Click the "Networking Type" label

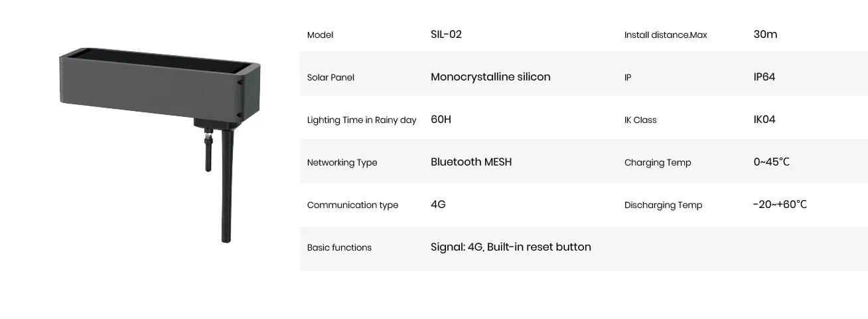coord(342,163)
